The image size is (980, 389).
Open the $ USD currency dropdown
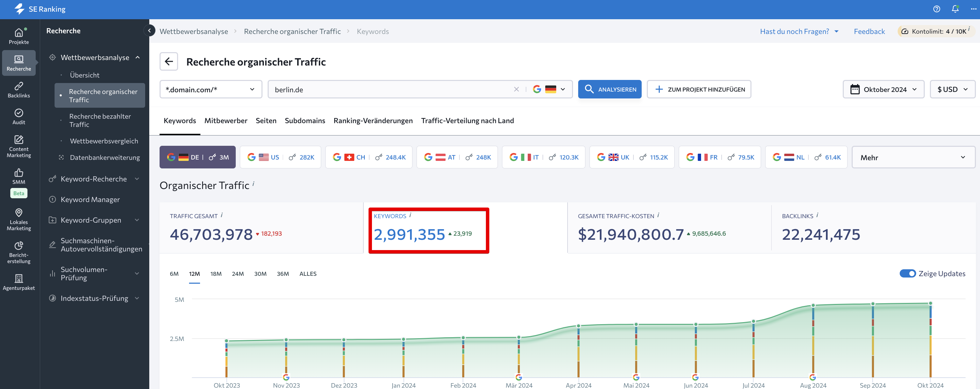(x=952, y=89)
